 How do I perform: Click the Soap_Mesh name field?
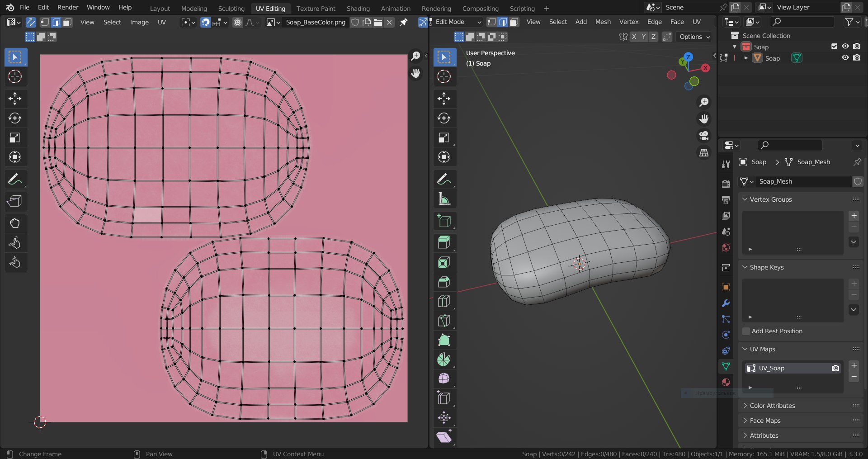coord(804,181)
